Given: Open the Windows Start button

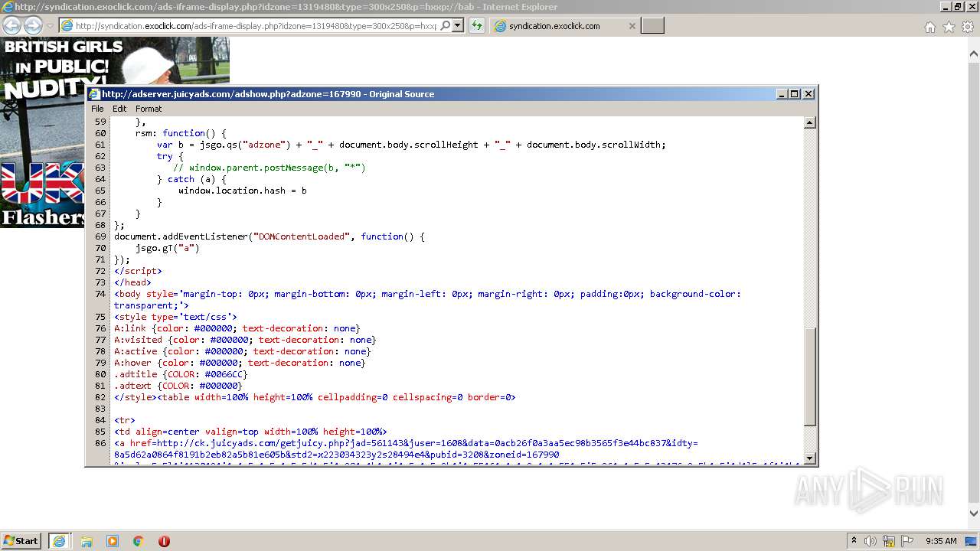Looking at the screenshot, I should 21,540.
